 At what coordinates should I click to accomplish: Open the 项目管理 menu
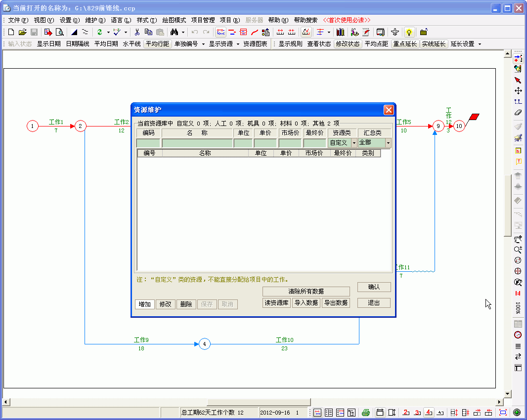click(203, 20)
